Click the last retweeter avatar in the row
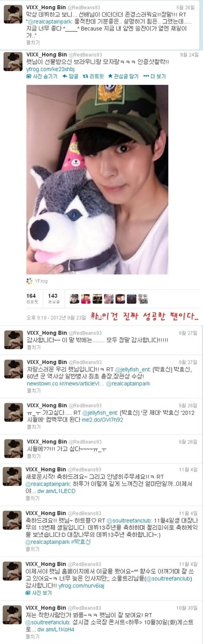 [143, 299]
